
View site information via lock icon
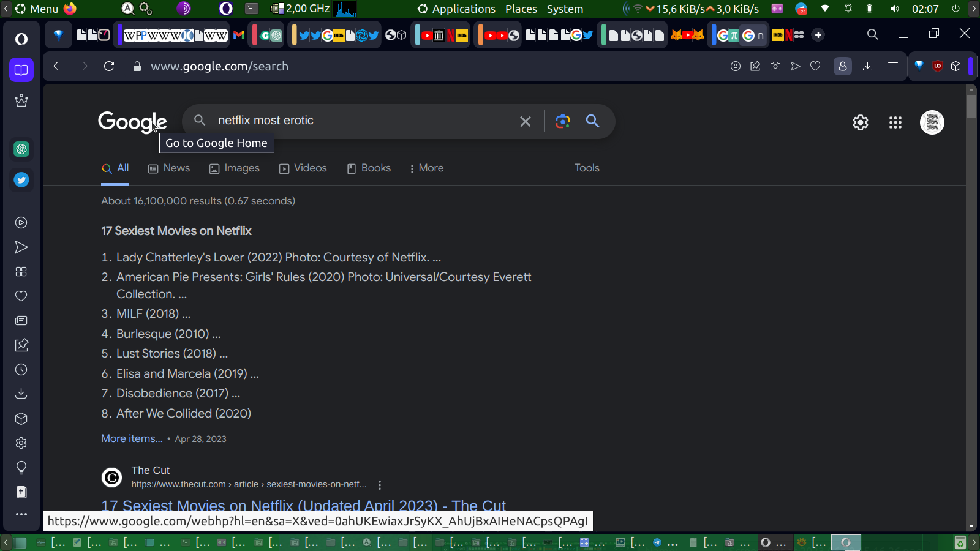[137, 66]
